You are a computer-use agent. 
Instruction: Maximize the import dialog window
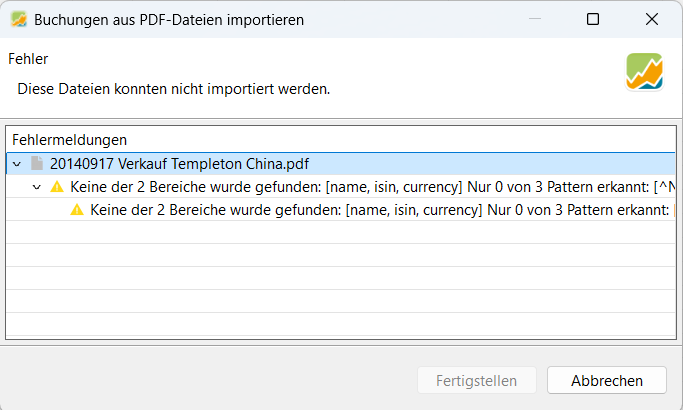[x=593, y=19]
